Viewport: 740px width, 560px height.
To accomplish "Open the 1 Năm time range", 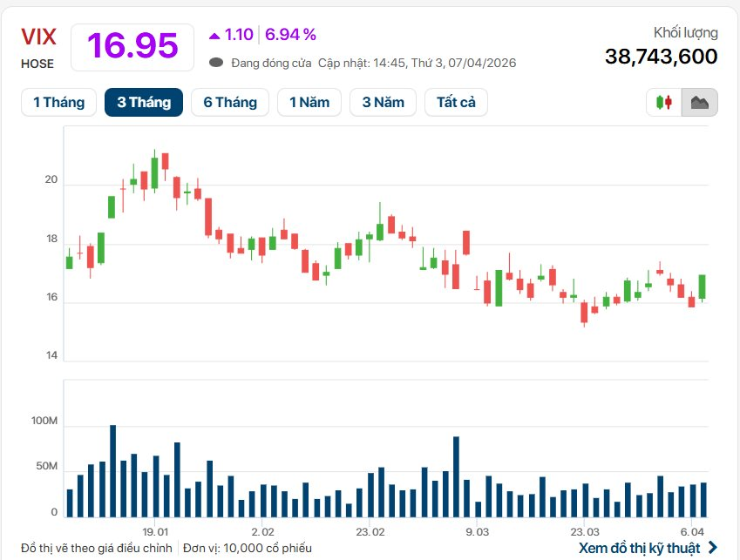I will pyautogui.click(x=309, y=101).
